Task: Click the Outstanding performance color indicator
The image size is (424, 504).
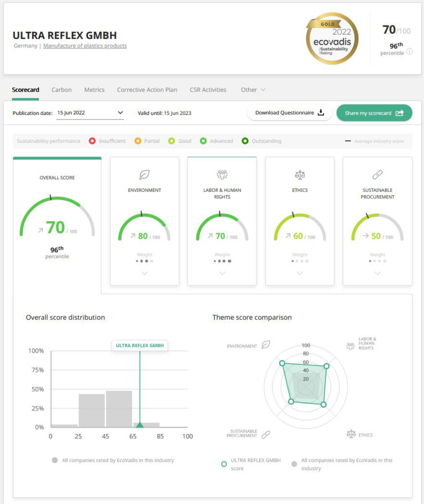Action: (x=245, y=141)
